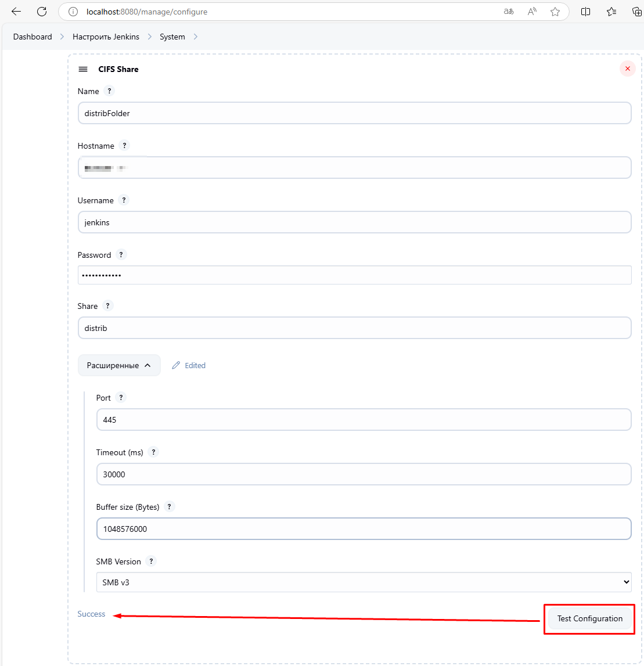Viewport: 644px width, 666px height.
Task: Go to Dashboard breadcrumb
Action: coord(33,37)
